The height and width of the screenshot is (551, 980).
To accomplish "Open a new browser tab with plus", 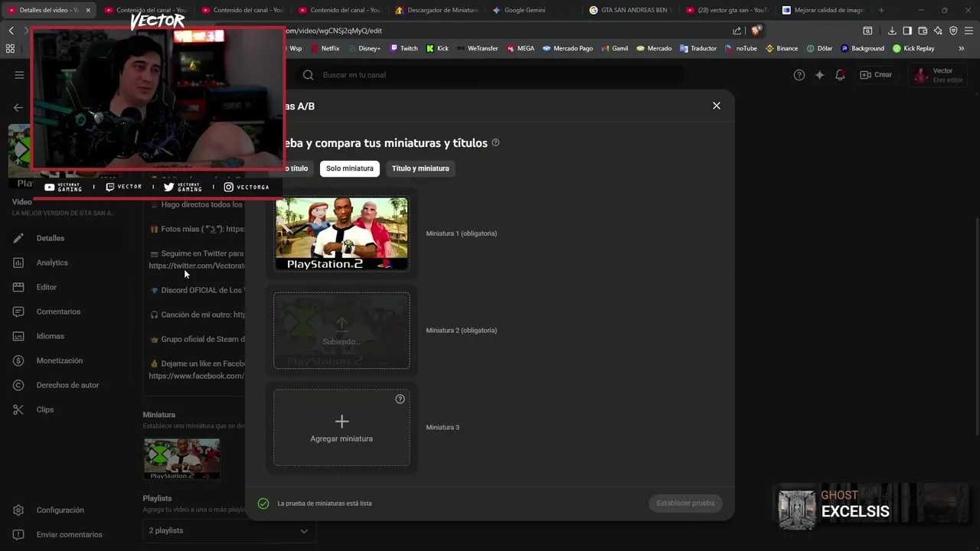I will (881, 10).
